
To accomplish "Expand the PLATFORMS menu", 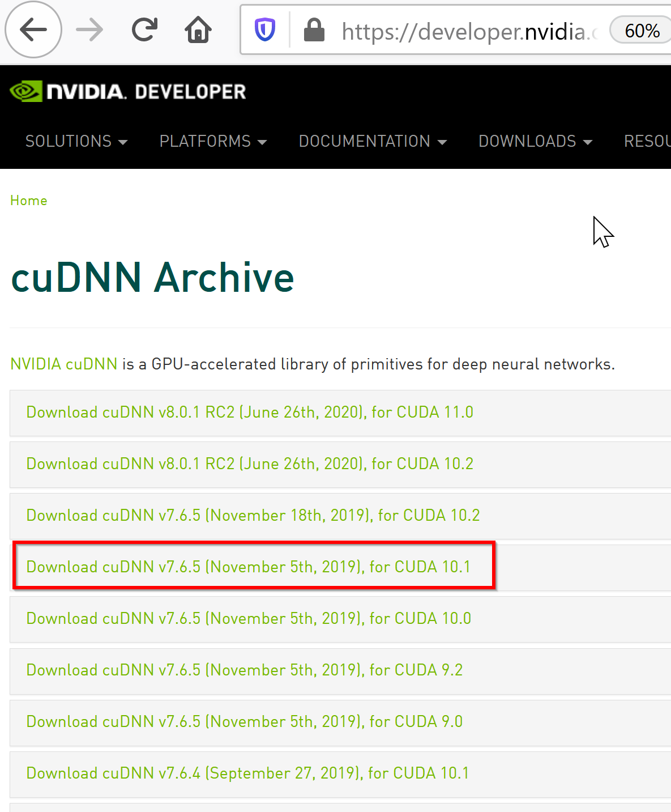I will pos(213,141).
